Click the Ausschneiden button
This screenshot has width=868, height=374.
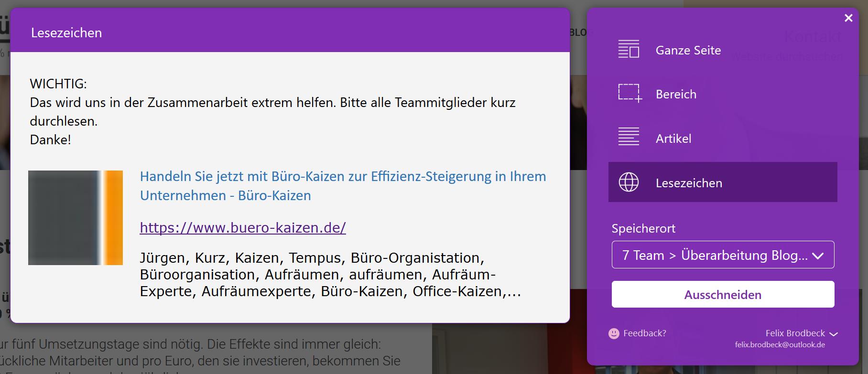[723, 294]
